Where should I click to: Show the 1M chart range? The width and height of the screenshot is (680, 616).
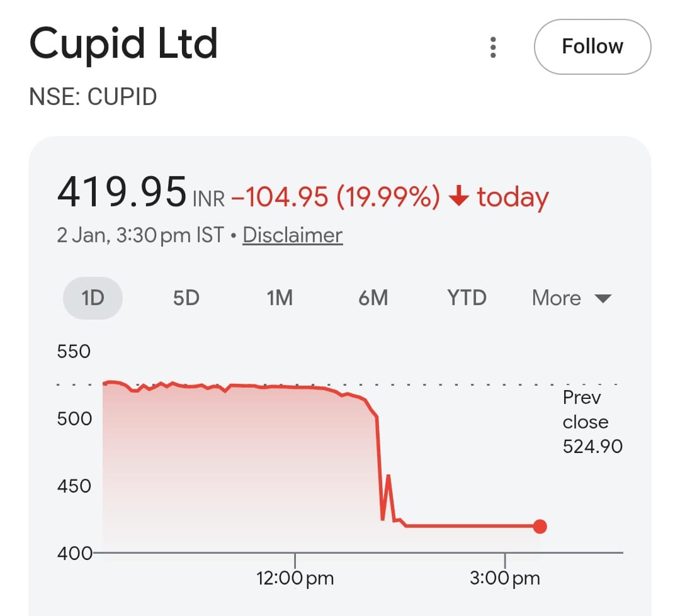280,298
